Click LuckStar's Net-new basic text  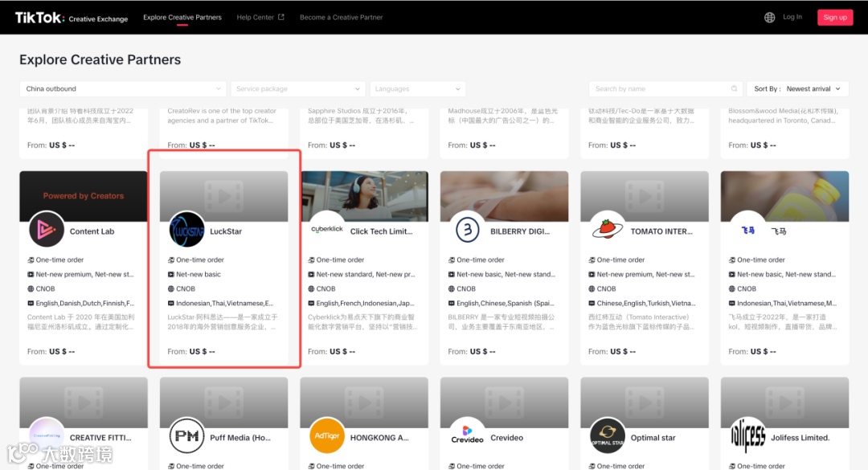click(x=199, y=274)
